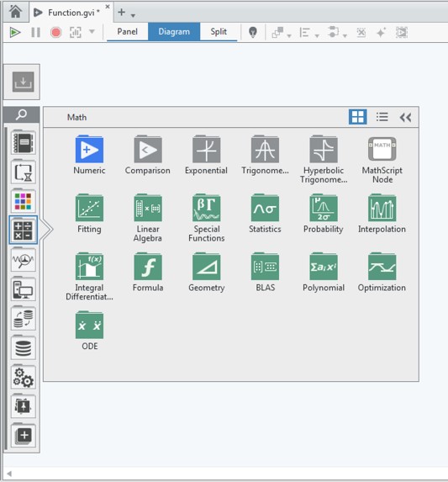Click the palette search magnifier icon
Image resolution: width=448 pixels, height=482 pixels.
[x=22, y=114]
